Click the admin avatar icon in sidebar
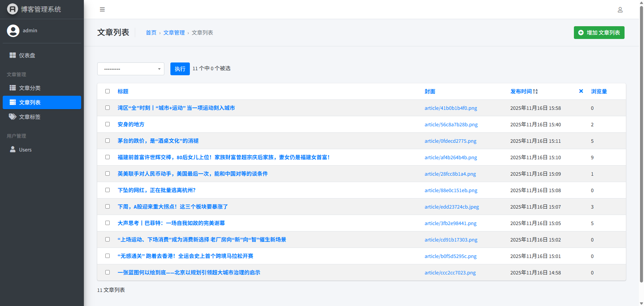This screenshot has width=644, height=306. coord(13,31)
